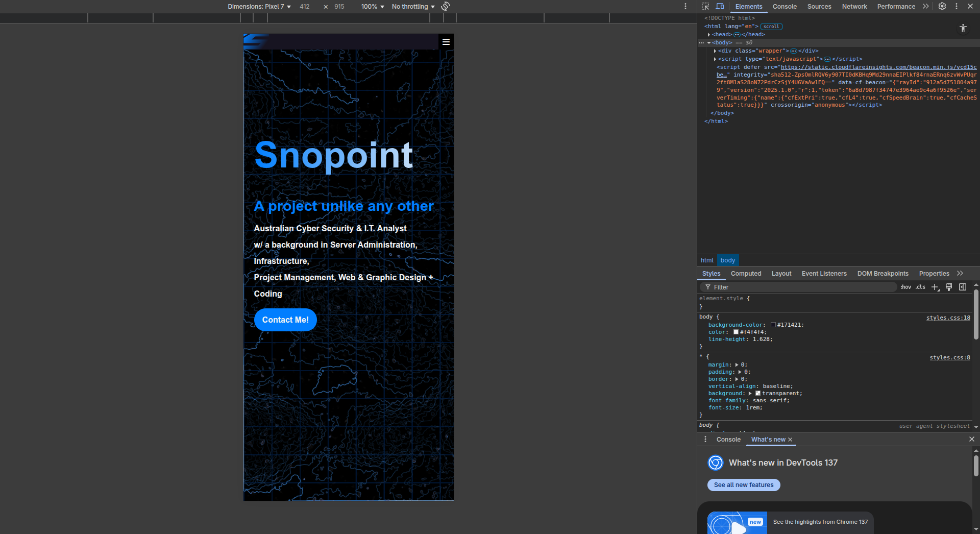Image resolution: width=980 pixels, height=534 pixels.
Task: Toggle the :hov element state panel
Action: click(905, 287)
